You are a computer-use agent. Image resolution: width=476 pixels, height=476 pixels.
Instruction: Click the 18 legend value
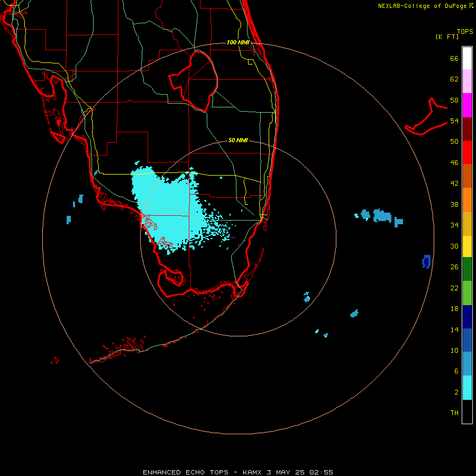point(454,309)
